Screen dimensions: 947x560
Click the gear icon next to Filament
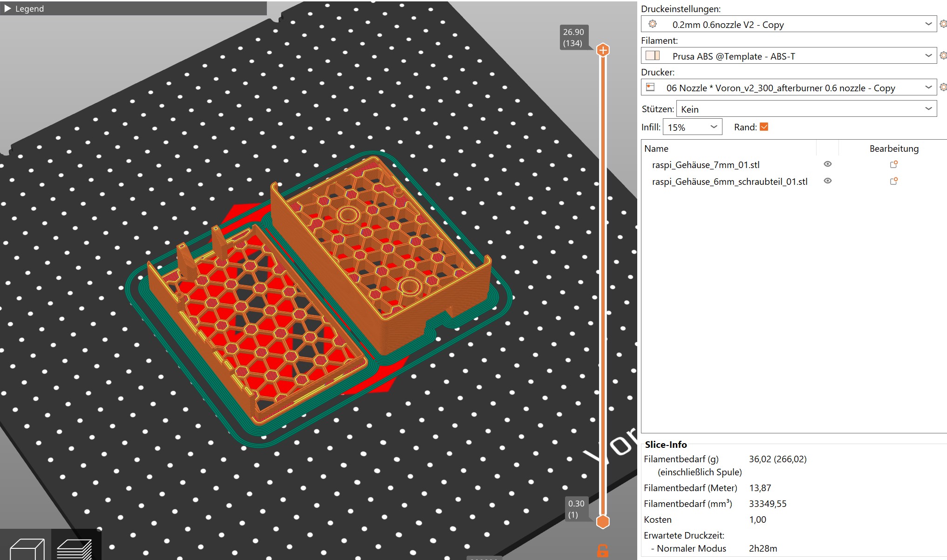coord(943,55)
